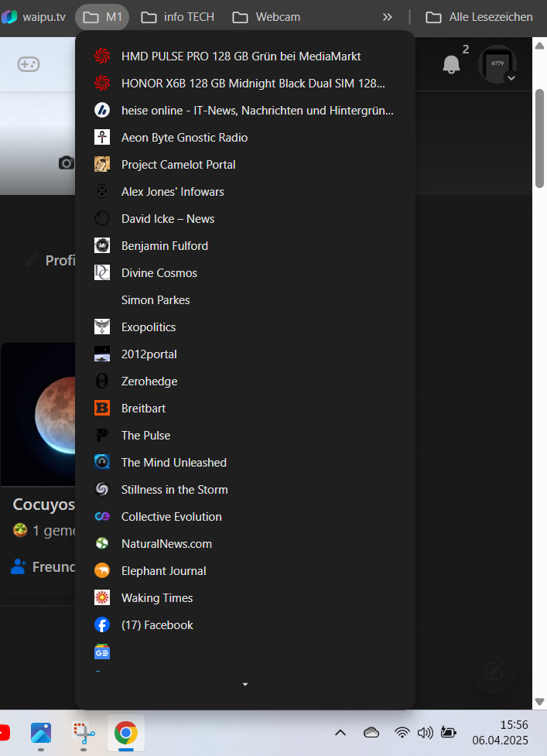
Task: Click The Mind Unleashed favicon
Action: click(101, 463)
